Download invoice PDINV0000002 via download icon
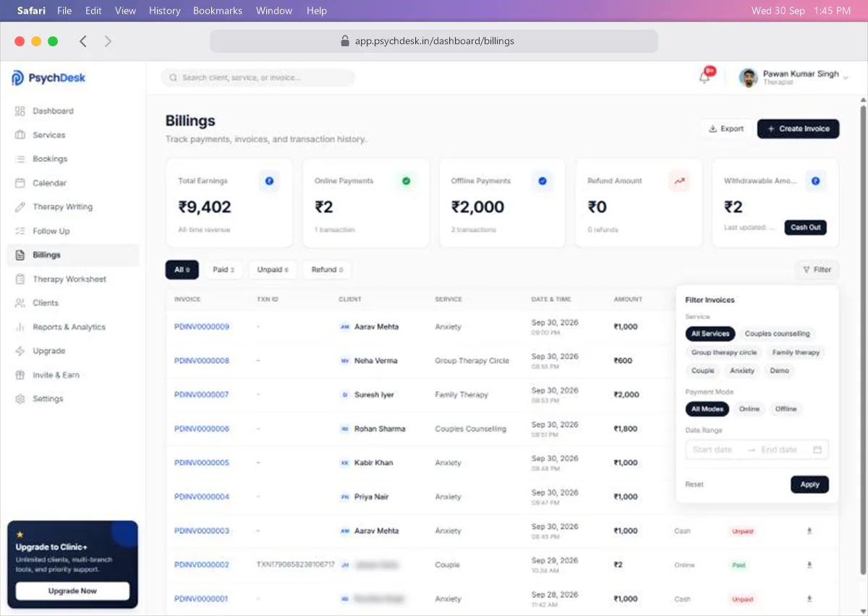The height and width of the screenshot is (616, 868). click(809, 565)
